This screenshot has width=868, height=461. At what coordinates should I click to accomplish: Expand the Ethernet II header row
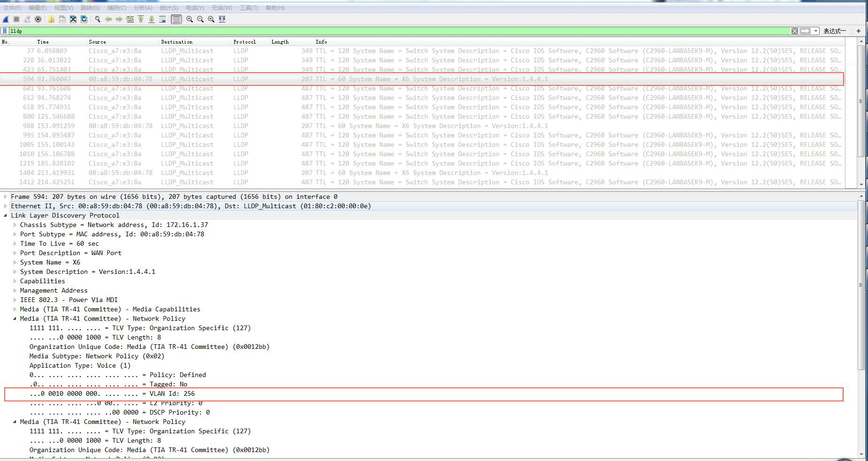(6, 206)
